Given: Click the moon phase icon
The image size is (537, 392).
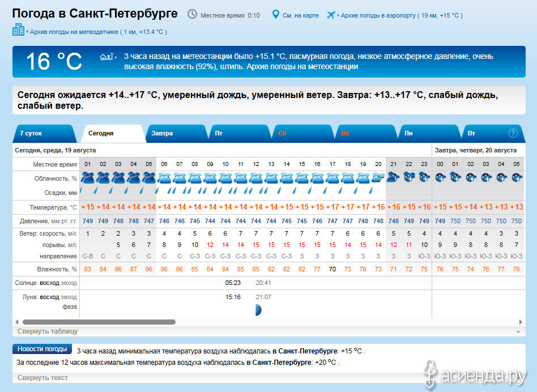Looking at the screenshot, I should (x=258, y=310).
